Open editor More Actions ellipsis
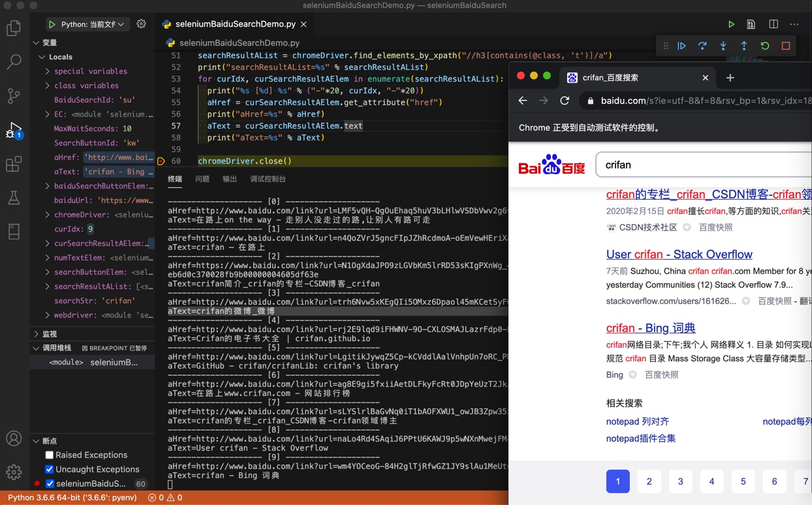Viewport: 812px width, 505px height. pos(794,24)
